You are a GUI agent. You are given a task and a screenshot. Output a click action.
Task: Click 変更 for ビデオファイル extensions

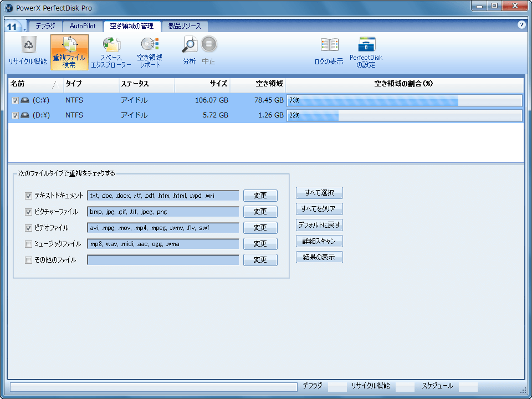tap(260, 228)
